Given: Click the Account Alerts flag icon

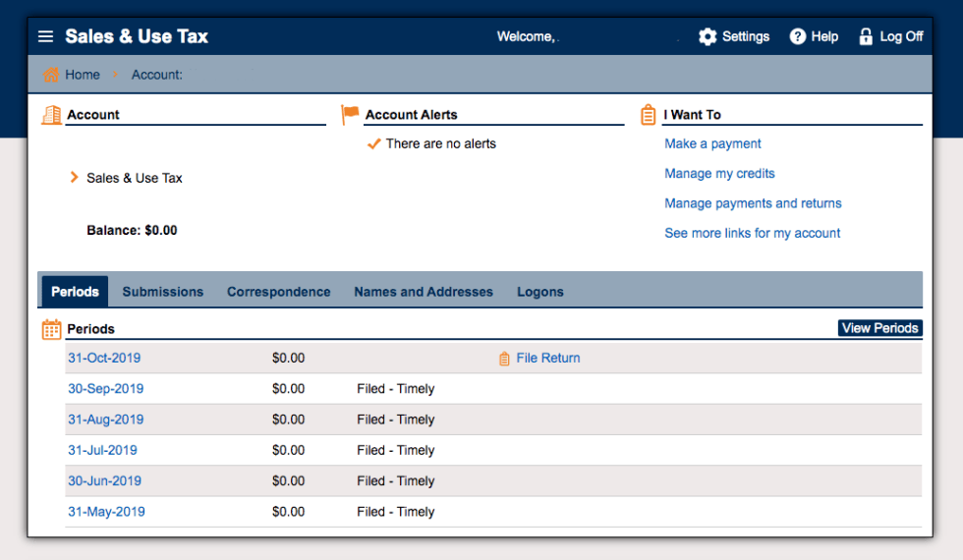Looking at the screenshot, I should pyautogui.click(x=350, y=115).
